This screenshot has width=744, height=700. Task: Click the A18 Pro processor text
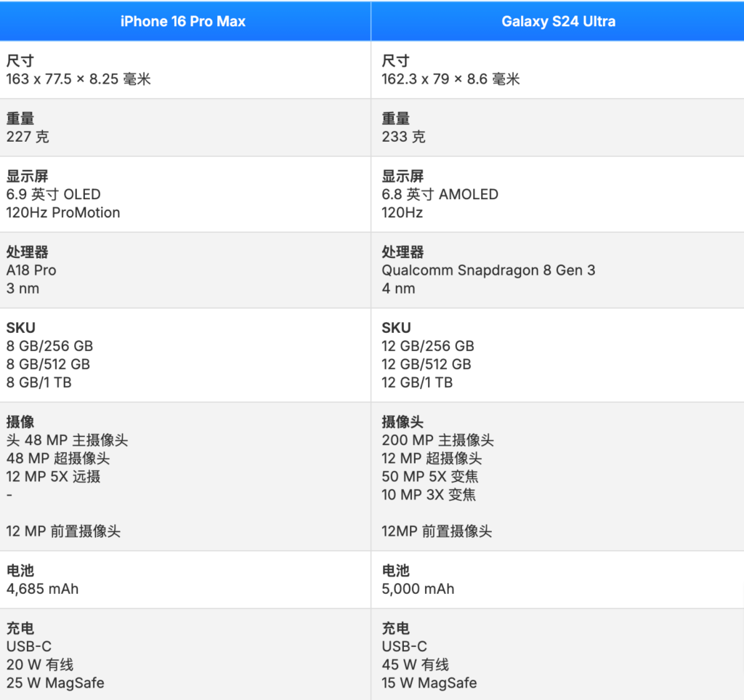point(31,270)
